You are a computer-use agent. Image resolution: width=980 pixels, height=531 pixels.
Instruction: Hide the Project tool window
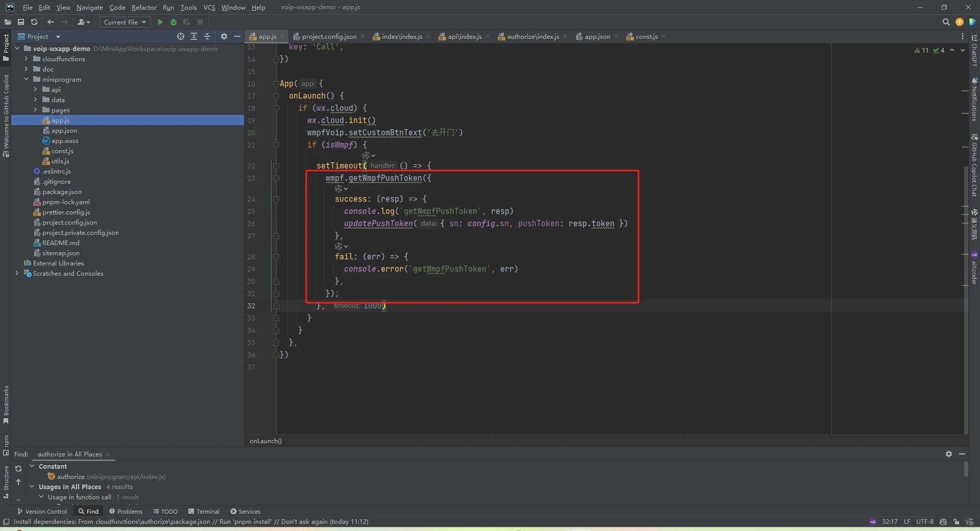[237, 36]
